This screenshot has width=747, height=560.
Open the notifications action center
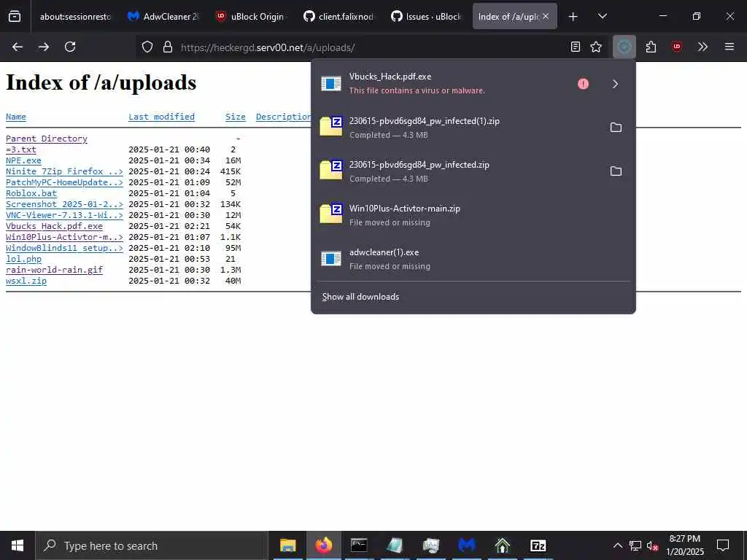click(x=723, y=545)
